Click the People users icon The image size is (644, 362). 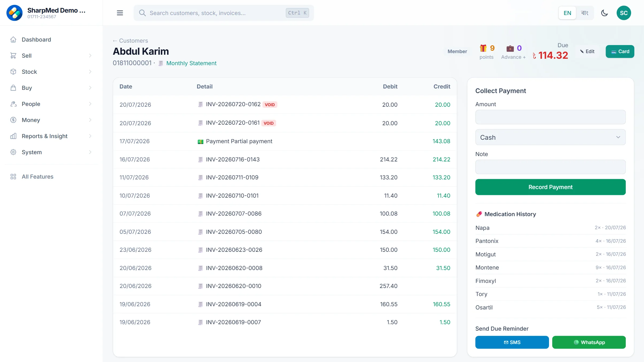click(x=13, y=104)
